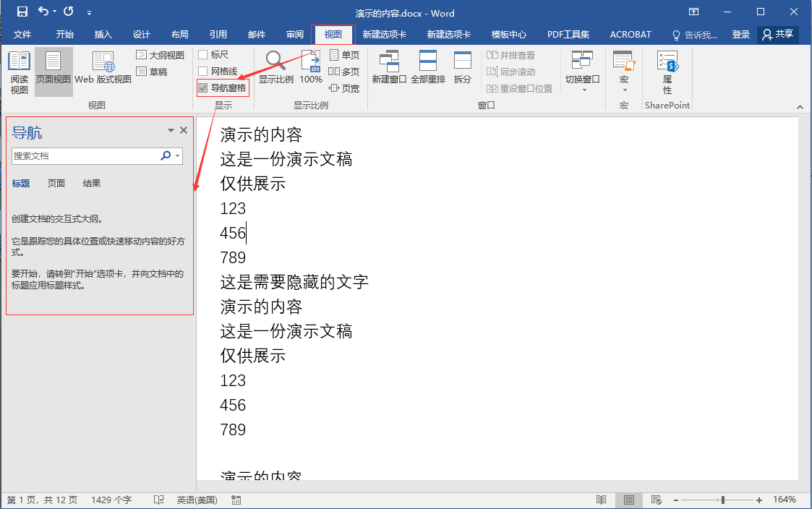Select the 标题 headings tab

[x=21, y=184]
